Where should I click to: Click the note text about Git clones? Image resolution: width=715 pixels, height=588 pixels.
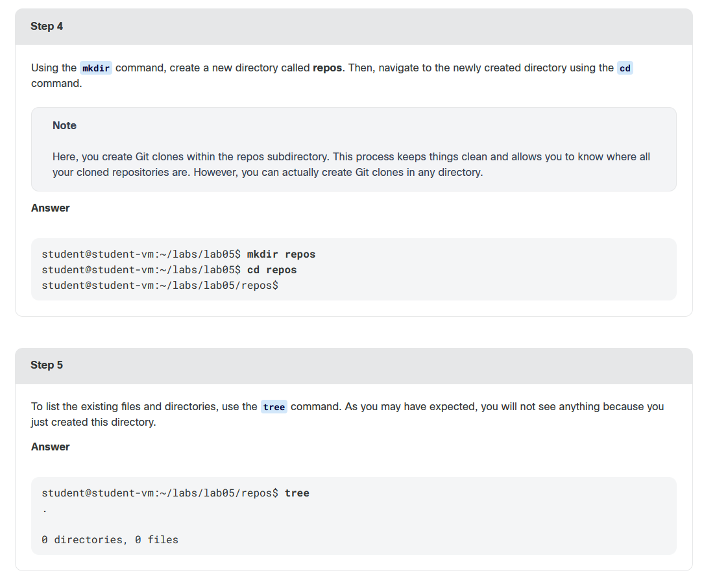pyautogui.click(x=351, y=165)
